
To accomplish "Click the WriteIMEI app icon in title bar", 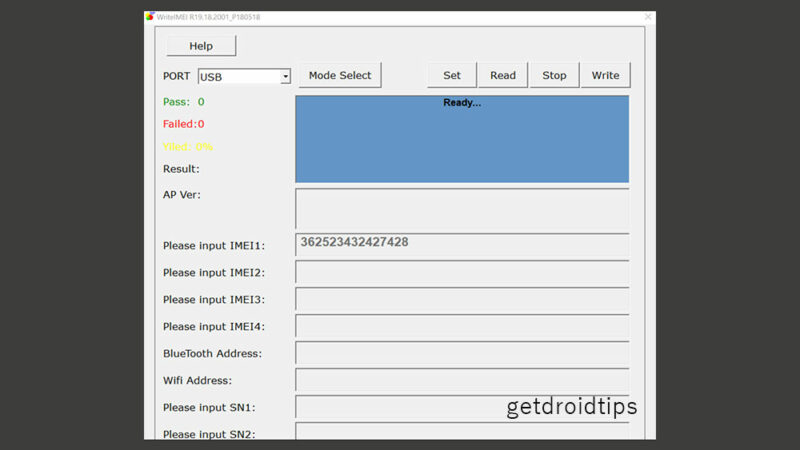I will pos(149,17).
